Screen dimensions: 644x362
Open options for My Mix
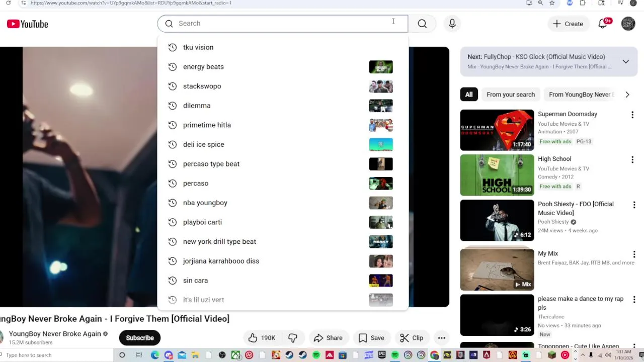634,254
